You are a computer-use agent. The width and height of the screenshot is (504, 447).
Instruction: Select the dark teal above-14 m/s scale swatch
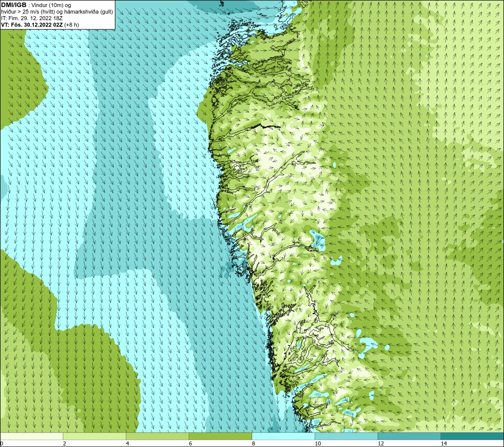473,436
